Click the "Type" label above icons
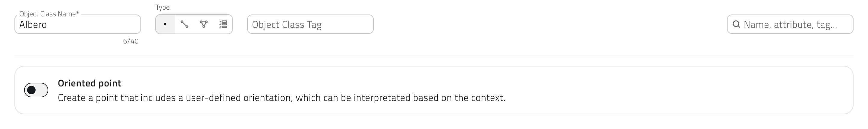Screen dimensions: 868x129 pos(162,7)
